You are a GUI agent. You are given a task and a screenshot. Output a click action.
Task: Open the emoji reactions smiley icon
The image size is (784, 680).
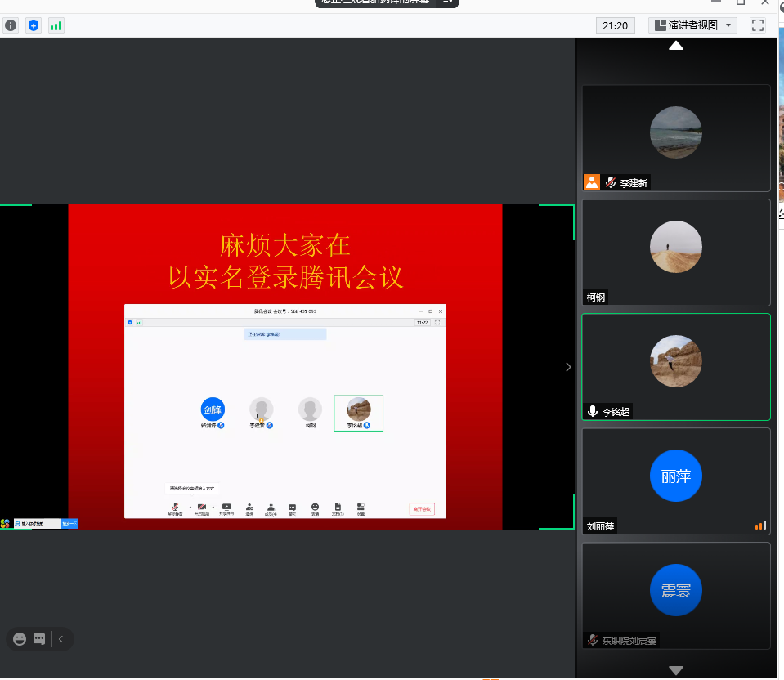tap(20, 639)
